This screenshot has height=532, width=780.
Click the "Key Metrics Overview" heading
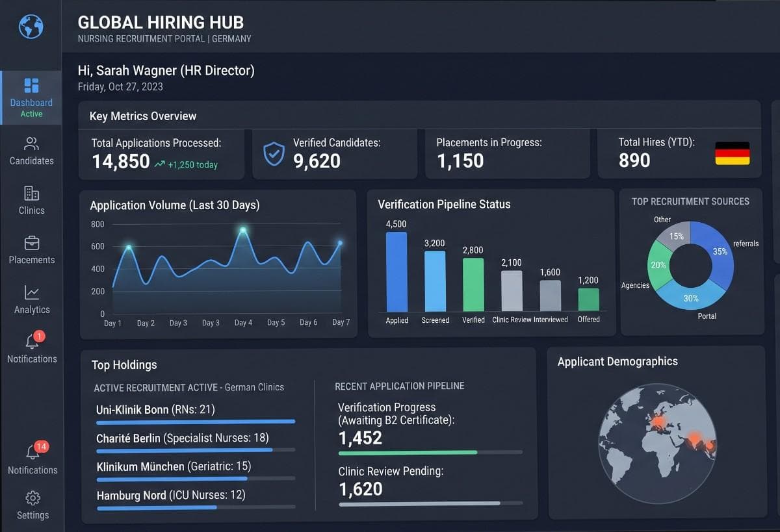[x=143, y=116]
